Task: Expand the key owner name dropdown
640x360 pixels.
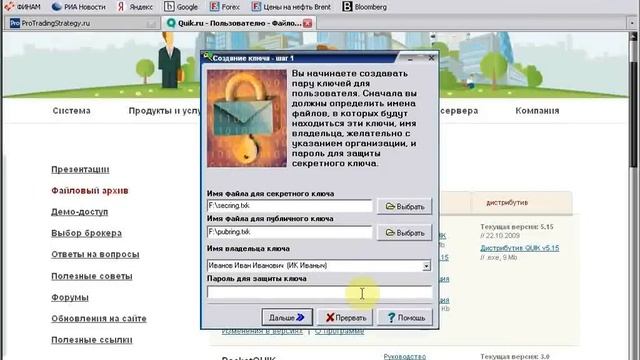Action: (x=426, y=266)
